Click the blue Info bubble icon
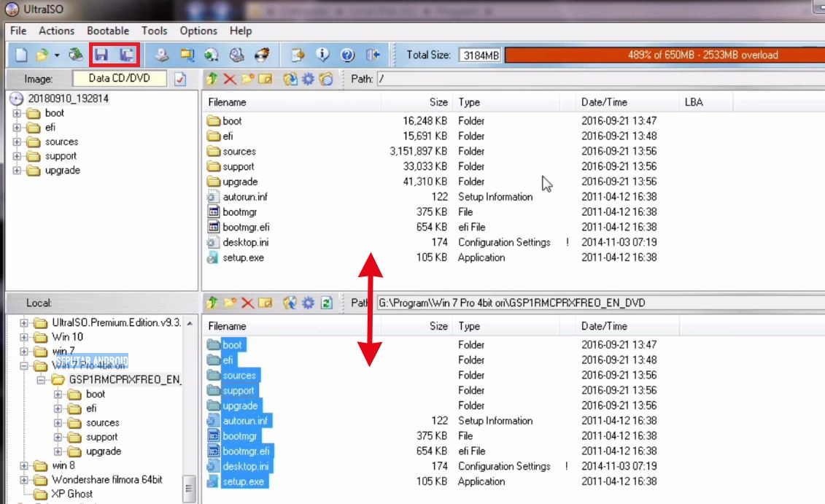Viewport: 825px width, 504px height. coord(322,54)
